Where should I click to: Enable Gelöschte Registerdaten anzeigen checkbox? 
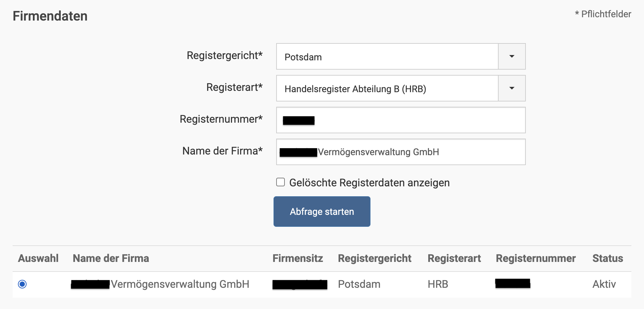pyautogui.click(x=281, y=182)
